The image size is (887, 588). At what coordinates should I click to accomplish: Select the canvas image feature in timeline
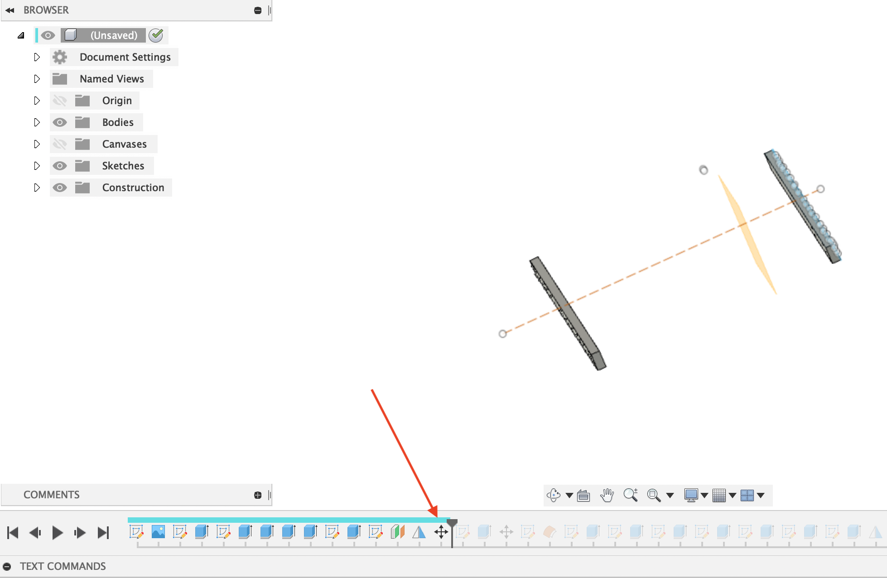158,532
